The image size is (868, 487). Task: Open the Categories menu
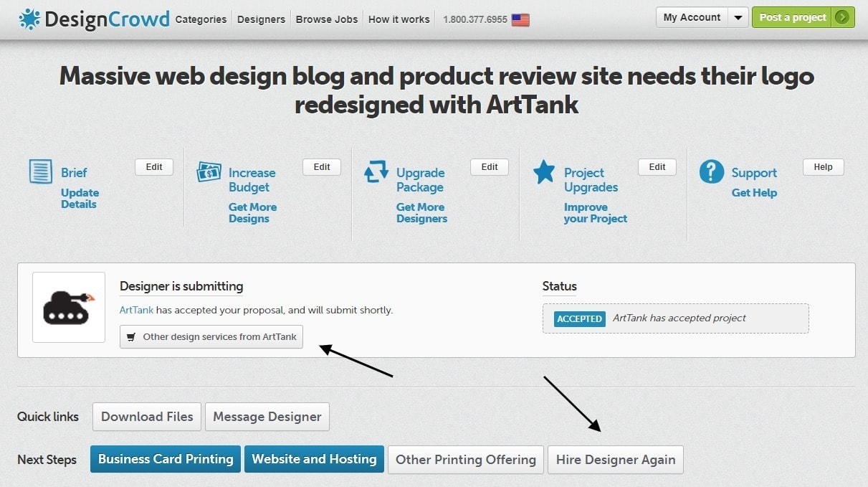[x=201, y=19]
